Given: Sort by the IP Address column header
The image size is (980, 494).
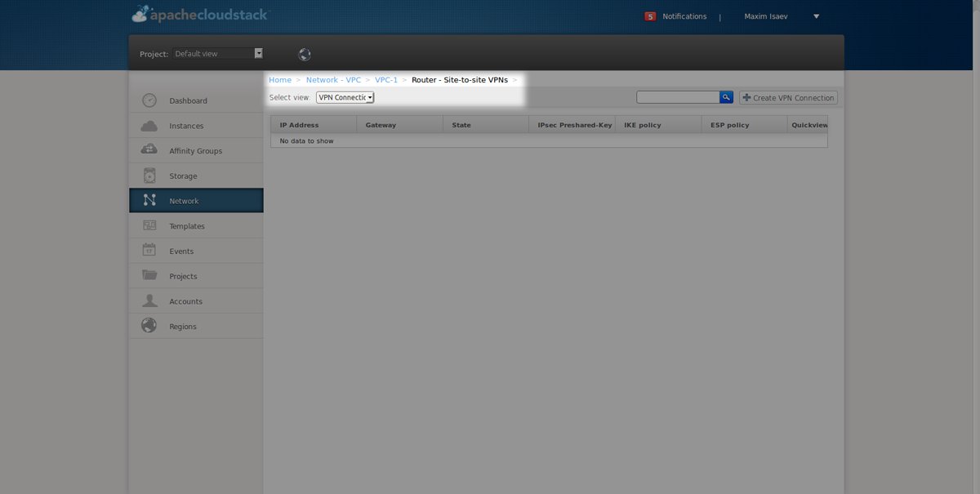Looking at the screenshot, I should (314, 125).
